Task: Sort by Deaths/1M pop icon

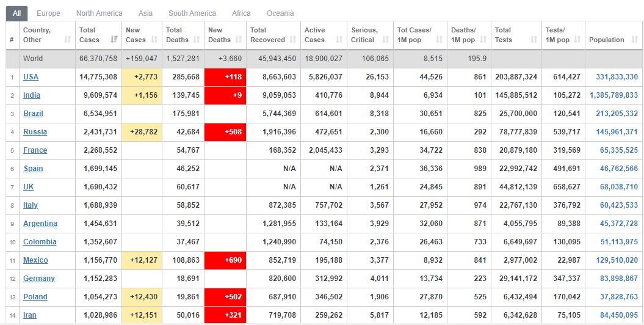Action: [483, 40]
